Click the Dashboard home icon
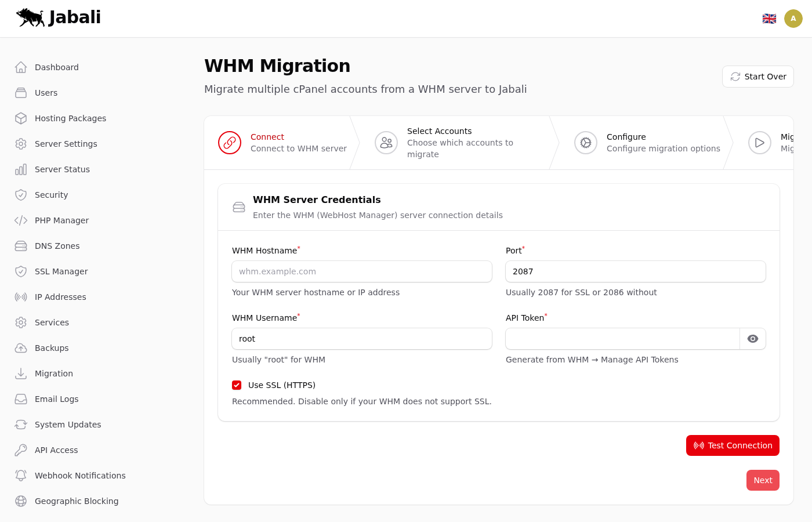This screenshot has width=812, height=522. click(x=21, y=67)
